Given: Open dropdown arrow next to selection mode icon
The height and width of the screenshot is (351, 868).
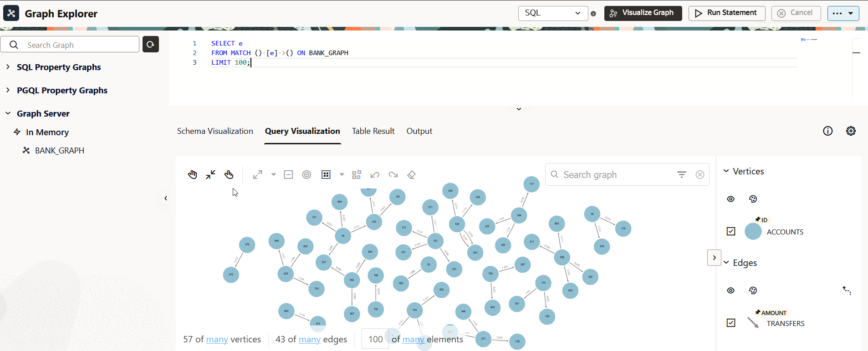Looking at the screenshot, I should (x=342, y=175).
